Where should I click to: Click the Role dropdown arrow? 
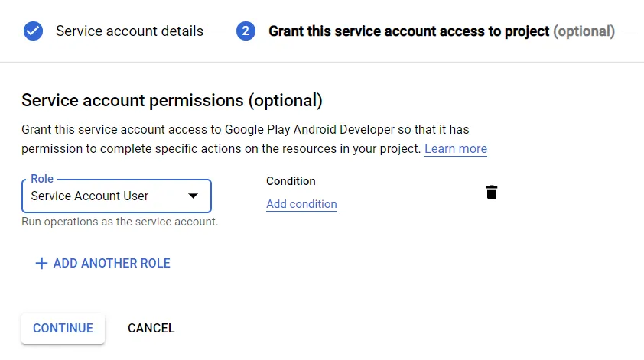point(194,196)
